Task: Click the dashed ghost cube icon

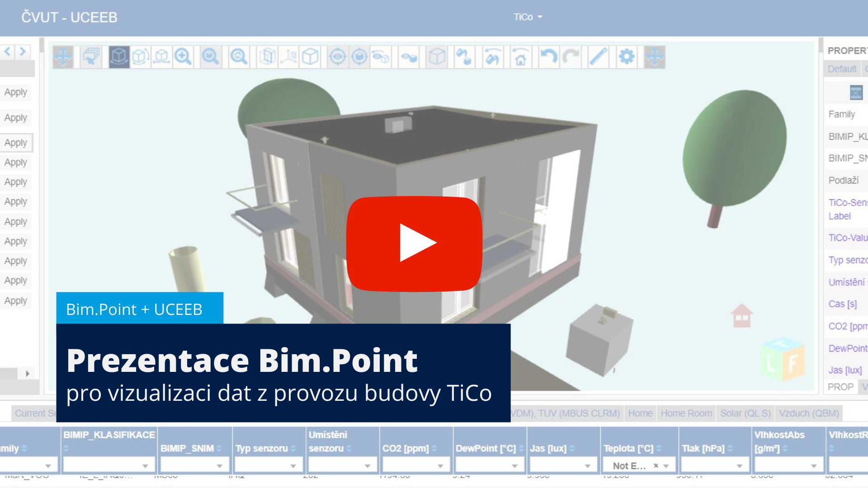Action: [437, 57]
